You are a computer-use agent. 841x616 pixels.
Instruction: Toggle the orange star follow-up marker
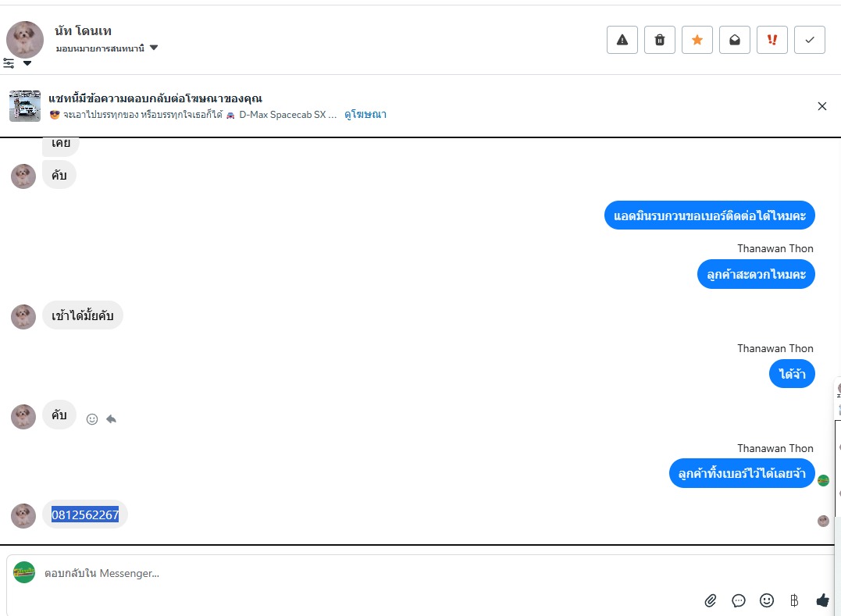pyautogui.click(x=697, y=40)
